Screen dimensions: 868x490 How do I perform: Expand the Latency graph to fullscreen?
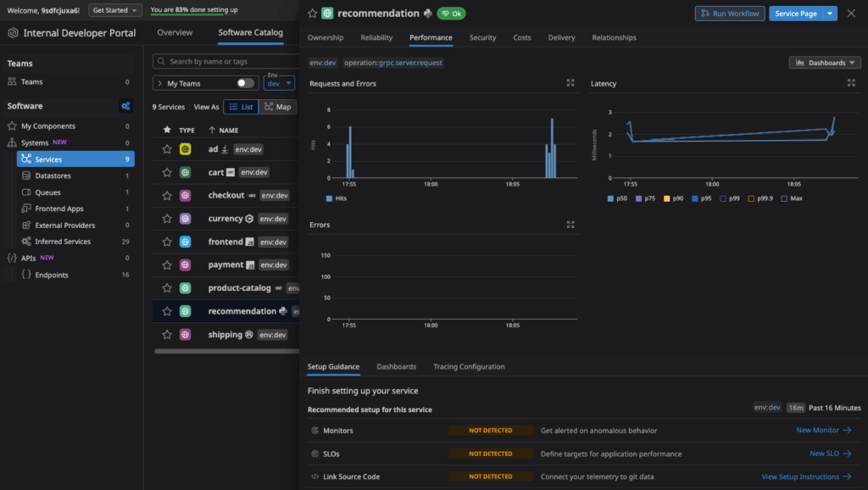(851, 83)
